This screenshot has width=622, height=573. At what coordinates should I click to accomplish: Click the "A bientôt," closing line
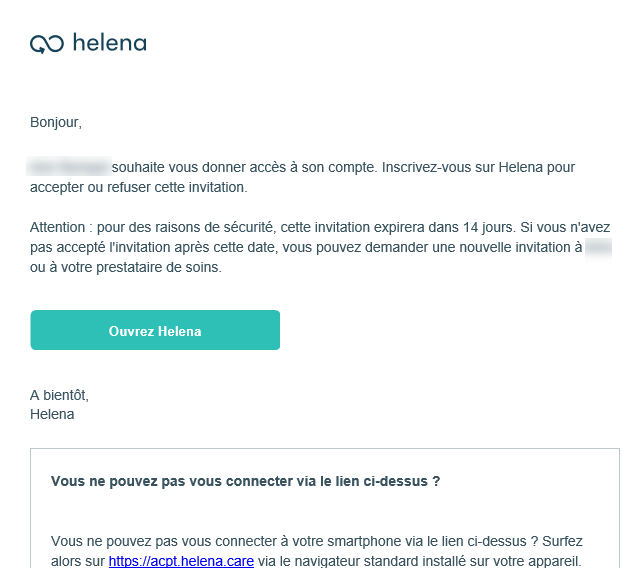[x=60, y=395]
